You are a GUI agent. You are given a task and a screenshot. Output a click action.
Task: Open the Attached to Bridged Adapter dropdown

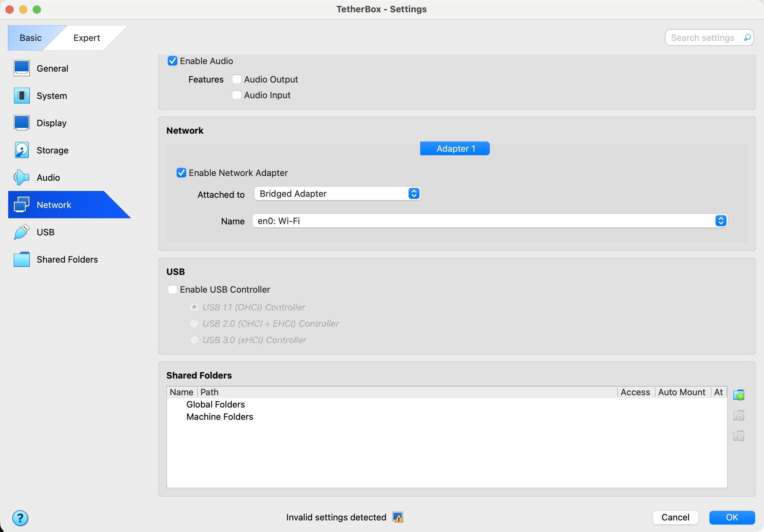click(337, 193)
